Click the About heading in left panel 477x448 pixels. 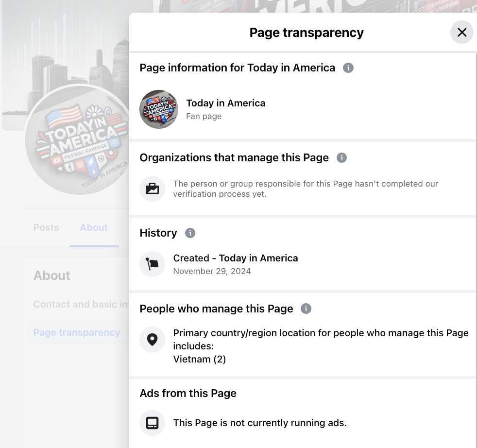pos(51,276)
